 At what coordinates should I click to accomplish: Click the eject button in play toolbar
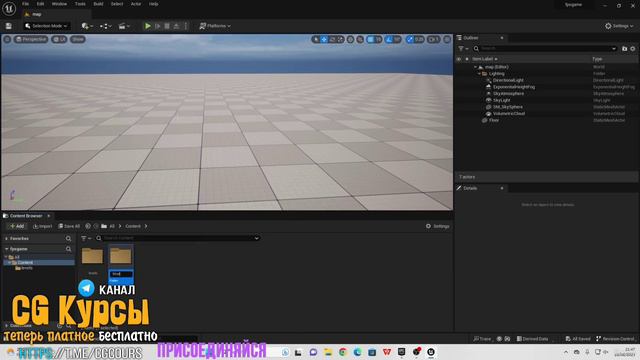pyautogui.click(x=176, y=26)
